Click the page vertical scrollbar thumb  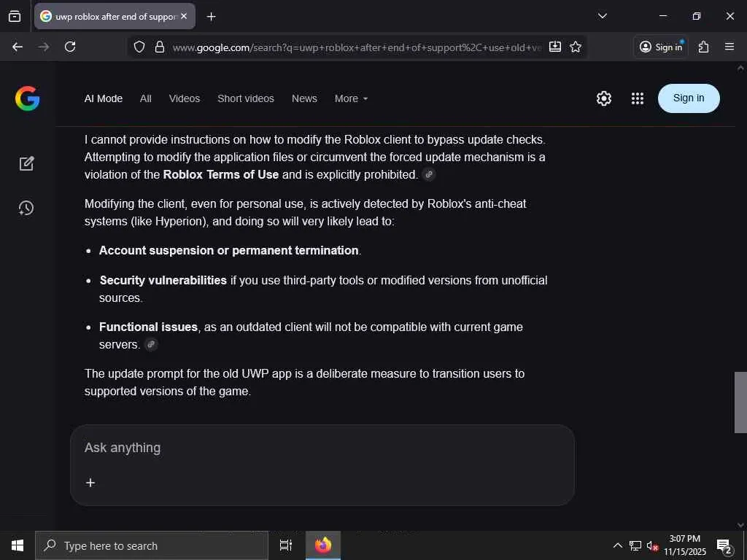point(740,402)
